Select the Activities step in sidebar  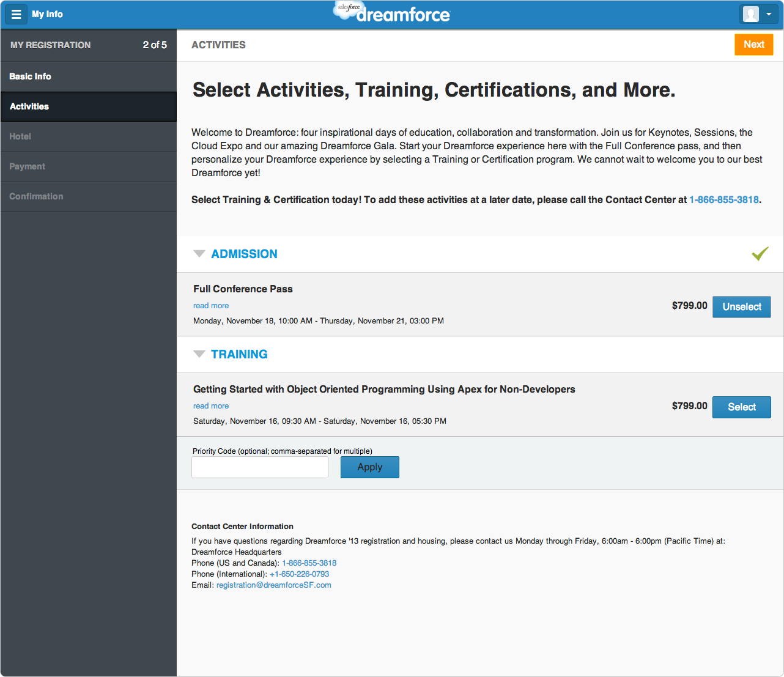[89, 106]
